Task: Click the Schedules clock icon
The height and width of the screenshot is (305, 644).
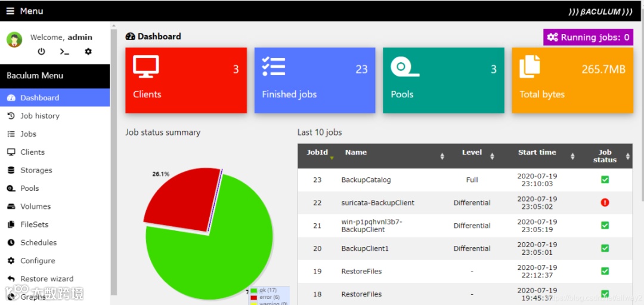Action: 11,242
